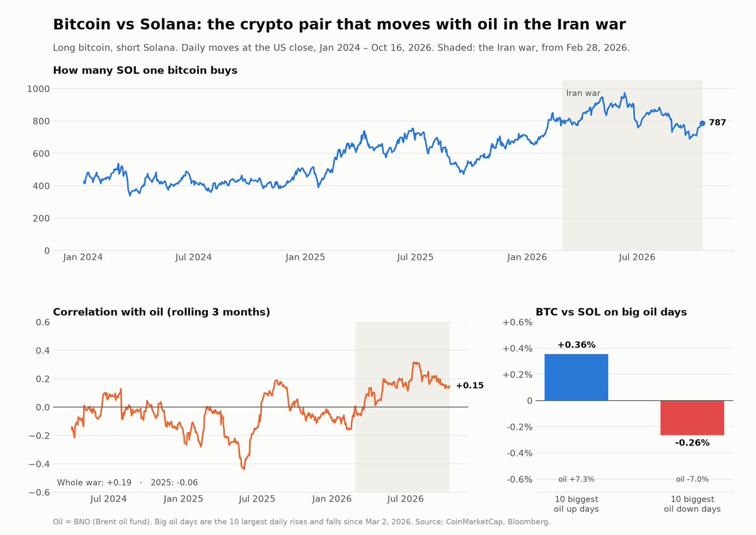This screenshot has height=535, width=756.
Task: Click the -0.26% bar value label
Action: point(692,443)
